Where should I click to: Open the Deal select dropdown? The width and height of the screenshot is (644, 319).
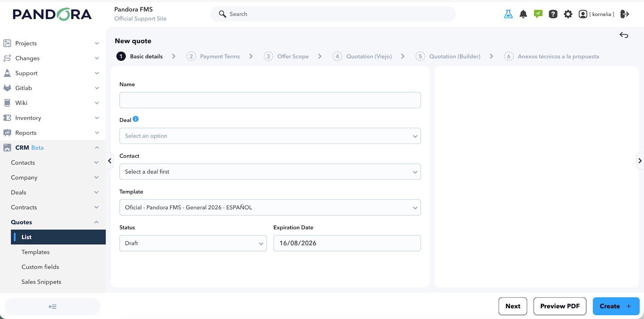pyautogui.click(x=270, y=136)
